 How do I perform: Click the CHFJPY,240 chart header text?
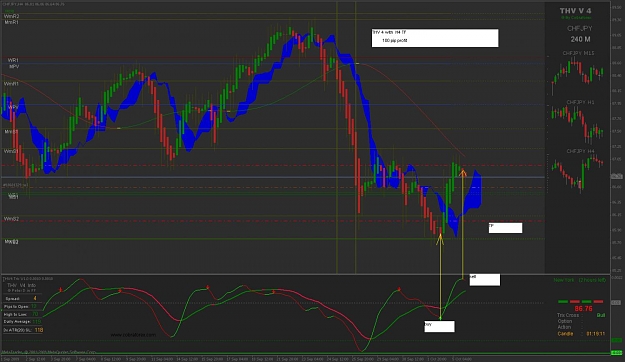coord(33,4)
